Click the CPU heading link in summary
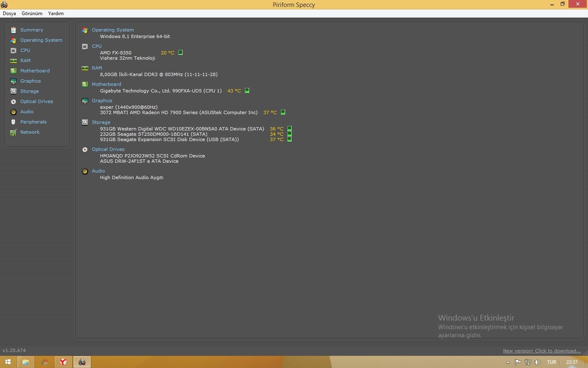 pyautogui.click(x=97, y=46)
